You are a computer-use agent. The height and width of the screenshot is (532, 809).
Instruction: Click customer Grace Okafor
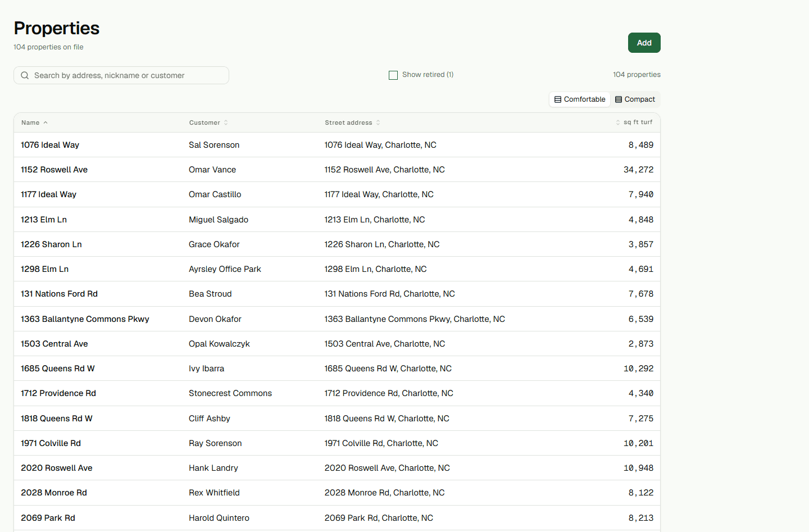click(214, 244)
